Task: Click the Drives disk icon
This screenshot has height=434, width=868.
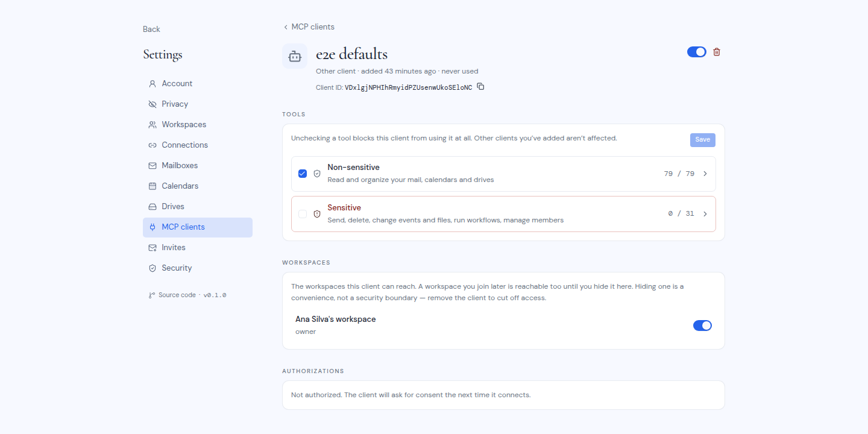Action: (x=153, y=207)
